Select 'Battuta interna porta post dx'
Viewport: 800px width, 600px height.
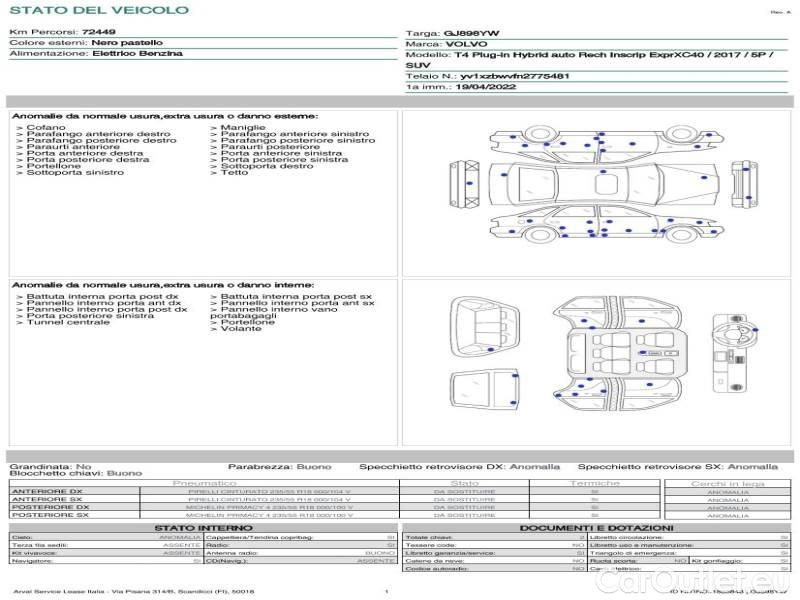(103, 296)
